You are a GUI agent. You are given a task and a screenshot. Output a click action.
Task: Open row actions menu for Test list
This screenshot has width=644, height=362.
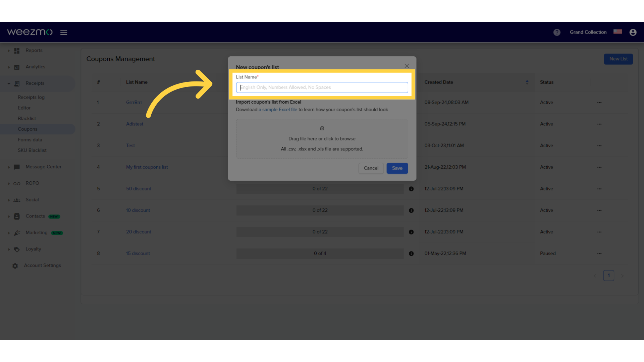click(599, 146)
